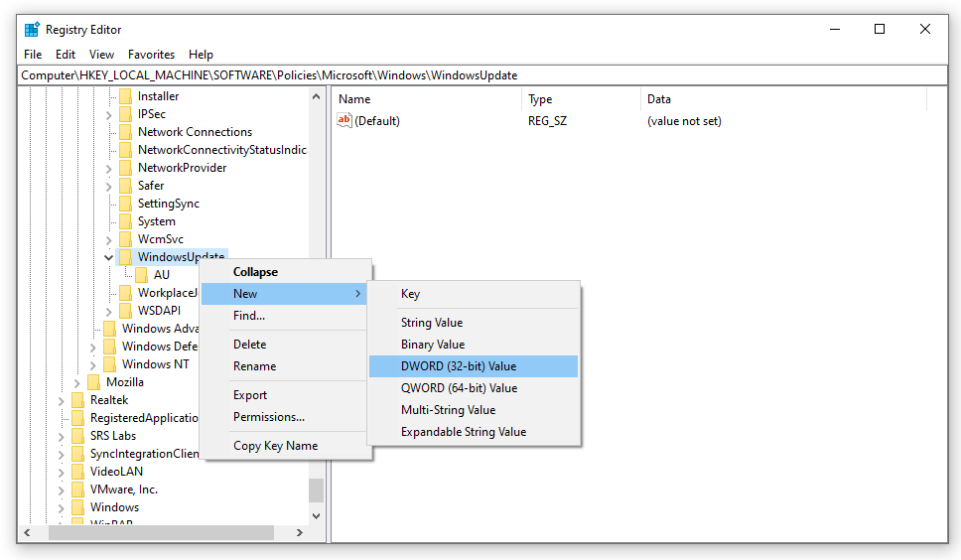Click the Name column header
Screen dimensions: 961x560
coord(427,99)
